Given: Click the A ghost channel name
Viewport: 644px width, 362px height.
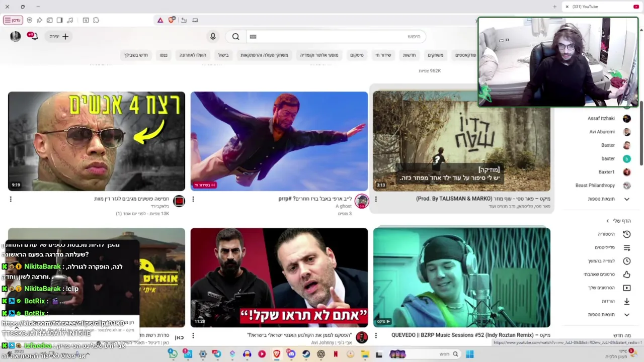Looking at the screenshot, I should click(344, 206).
